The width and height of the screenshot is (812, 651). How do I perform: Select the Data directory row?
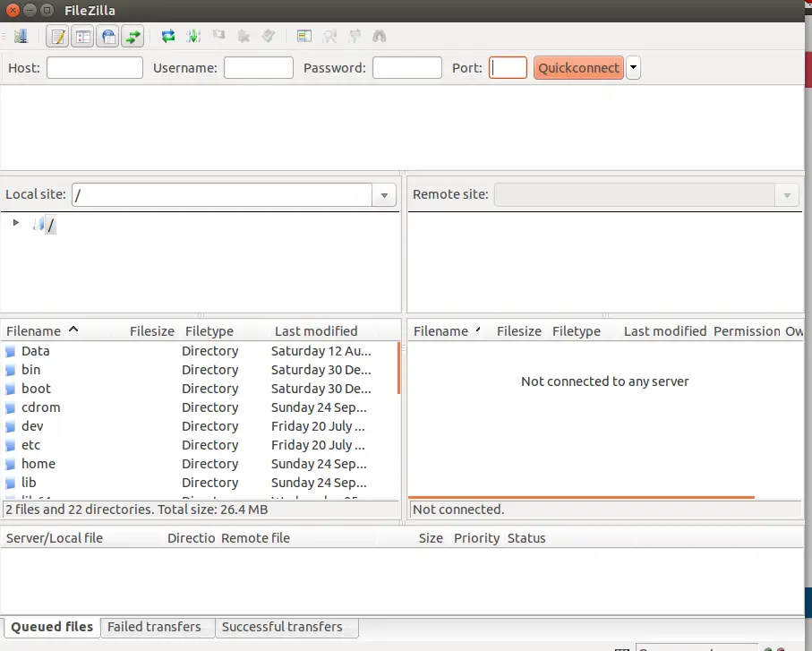point(200,351)
